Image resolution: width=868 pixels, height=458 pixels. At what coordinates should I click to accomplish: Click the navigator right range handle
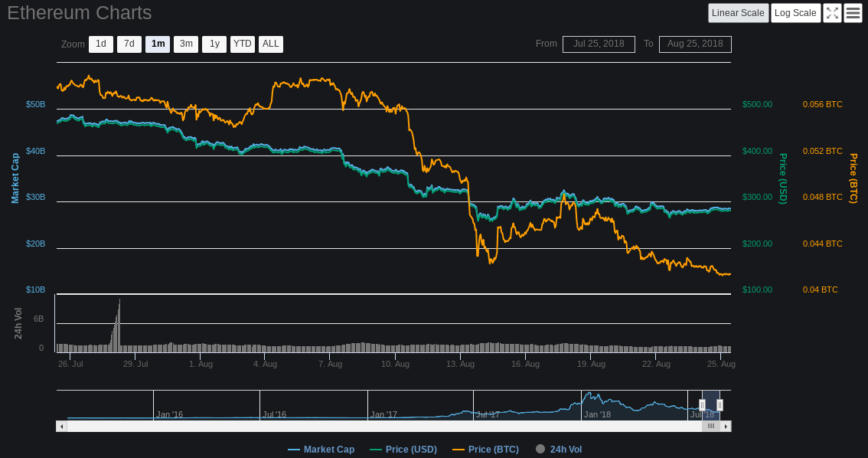pyautogui.click(x=720, y=405)
